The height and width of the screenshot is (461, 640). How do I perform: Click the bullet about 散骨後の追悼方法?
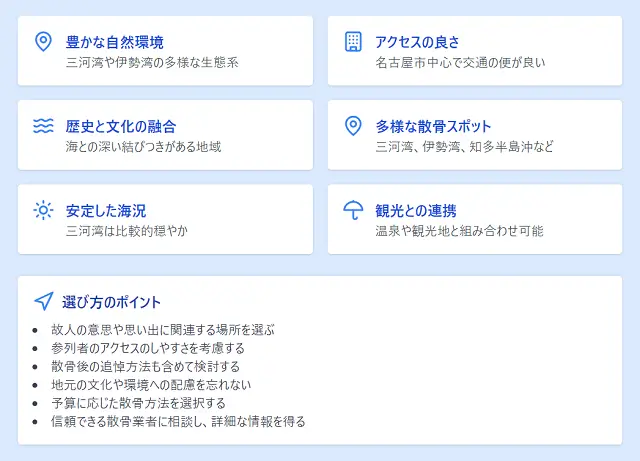pyautogui.click(x=148, y=366)
